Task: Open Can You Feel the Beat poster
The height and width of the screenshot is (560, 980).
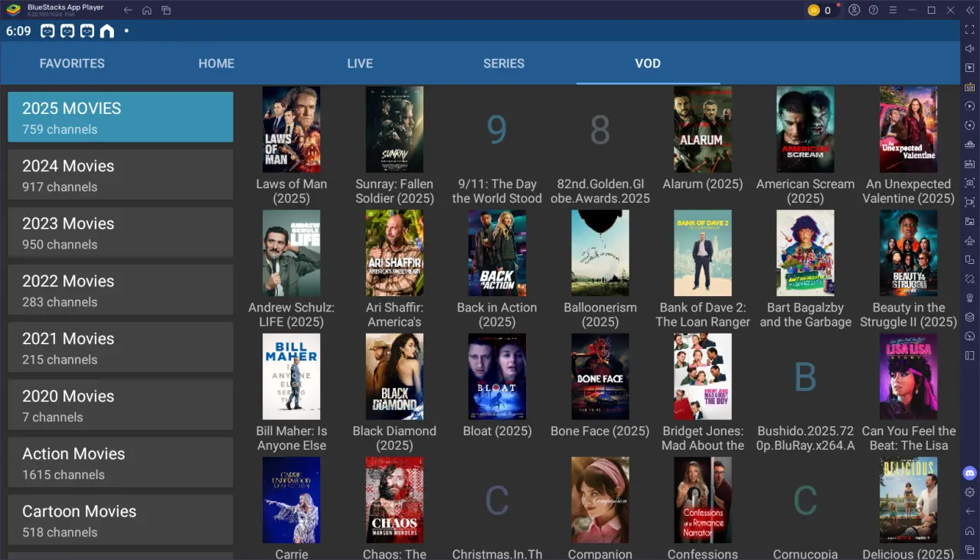Action: coord(909,376)
